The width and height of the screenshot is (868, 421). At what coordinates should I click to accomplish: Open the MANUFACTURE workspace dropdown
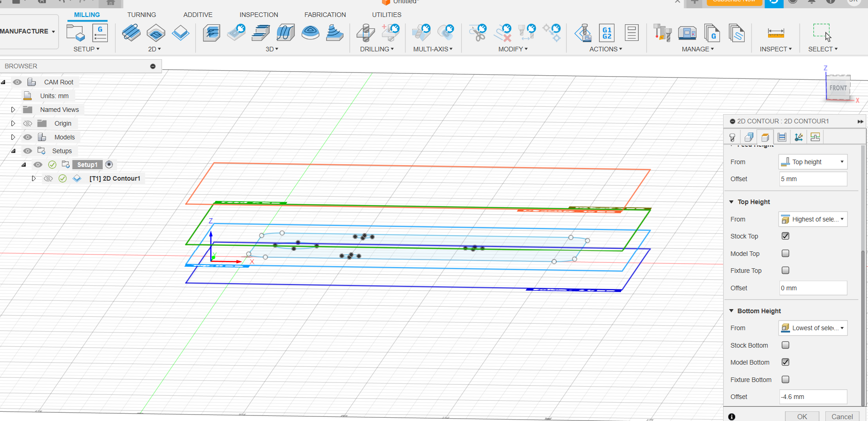pyautogui.click(x=28, y=31)
